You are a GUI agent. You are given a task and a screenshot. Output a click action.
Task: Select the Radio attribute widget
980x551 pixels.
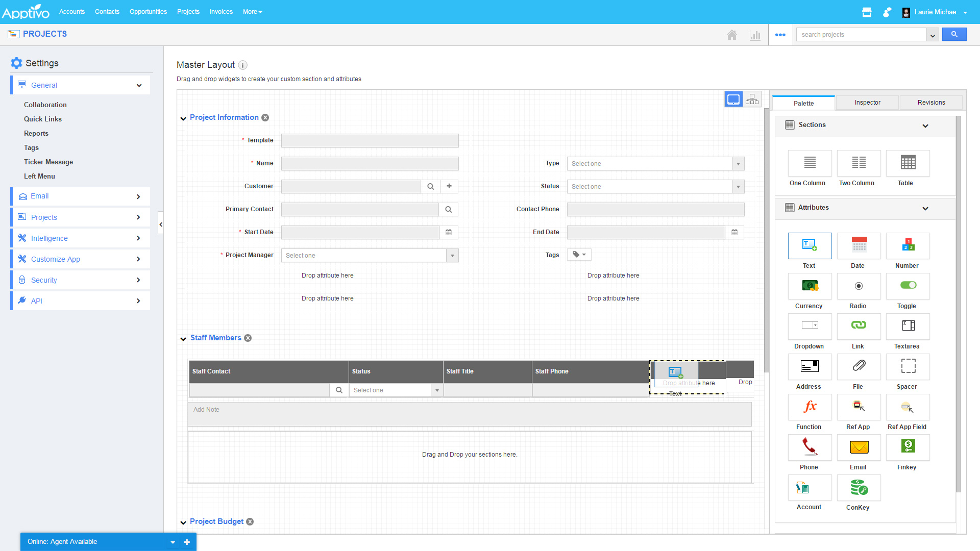coord(859,286)
